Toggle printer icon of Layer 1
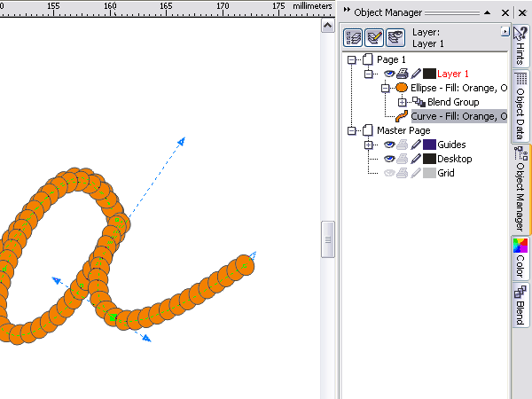 [403, 74]
